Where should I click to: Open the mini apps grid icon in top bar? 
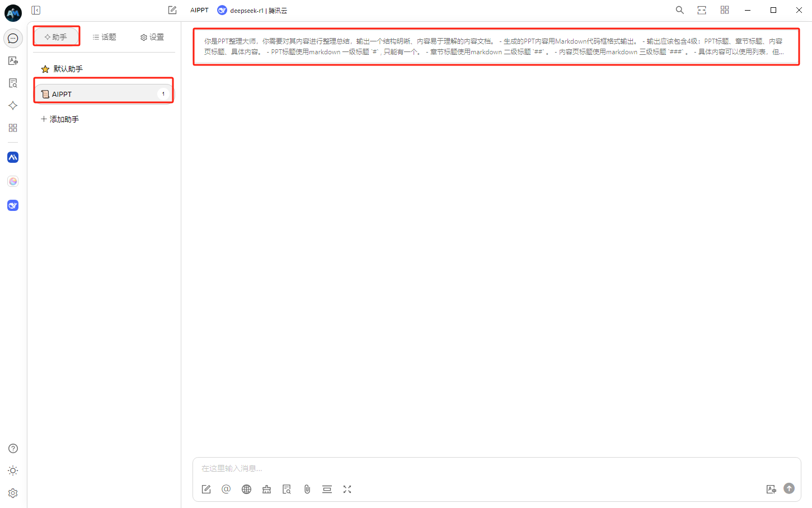(x=725, y=10)
